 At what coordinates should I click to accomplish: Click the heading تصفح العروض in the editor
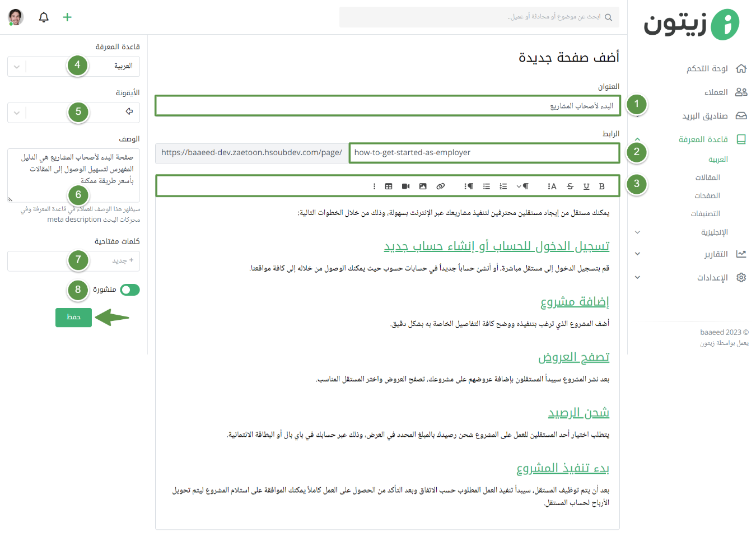[574, 357]
